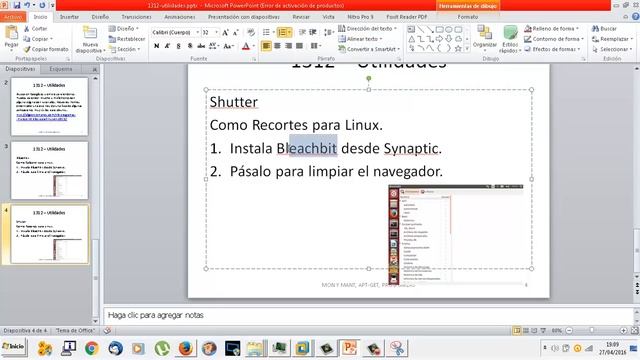640x360 pixels.
Task: Decrease list indent level
Action: pos(302,32)
